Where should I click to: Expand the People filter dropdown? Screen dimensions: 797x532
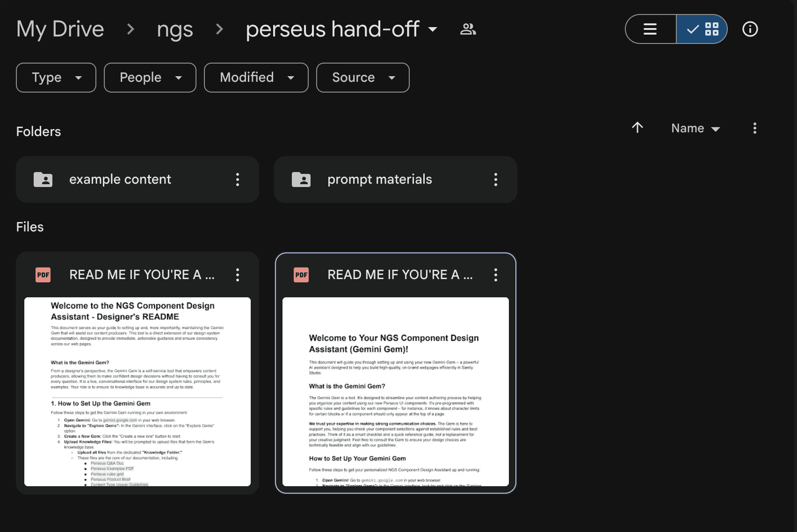click(x=150, y=78)
